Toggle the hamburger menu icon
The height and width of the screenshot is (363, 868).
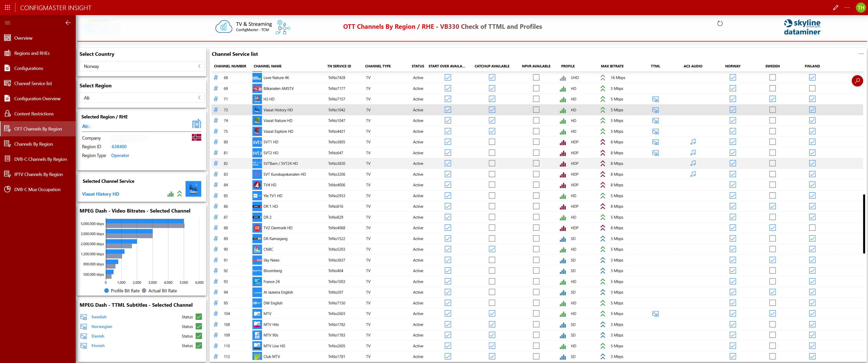(7, 22)
